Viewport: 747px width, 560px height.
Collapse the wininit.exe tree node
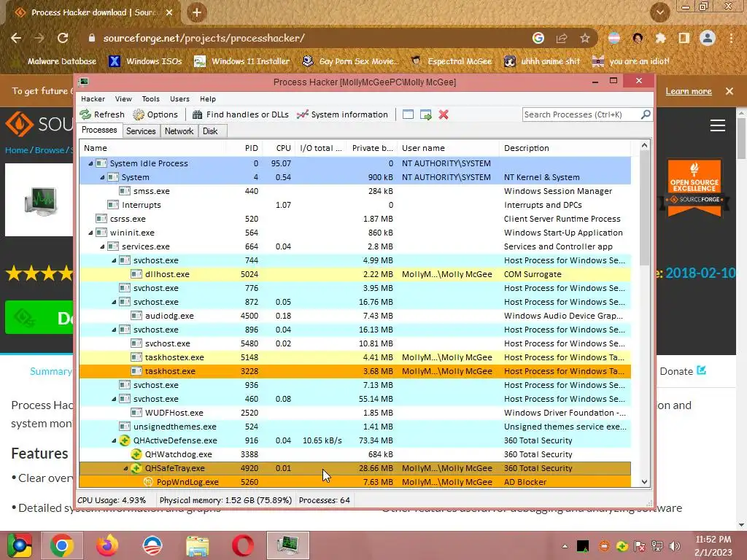pos(90,233)
